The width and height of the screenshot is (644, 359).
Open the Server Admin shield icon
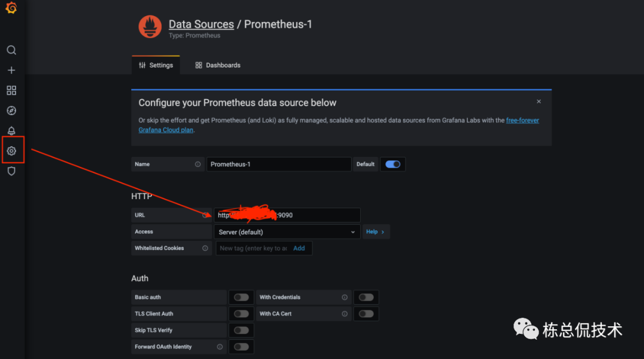point(11,171)
